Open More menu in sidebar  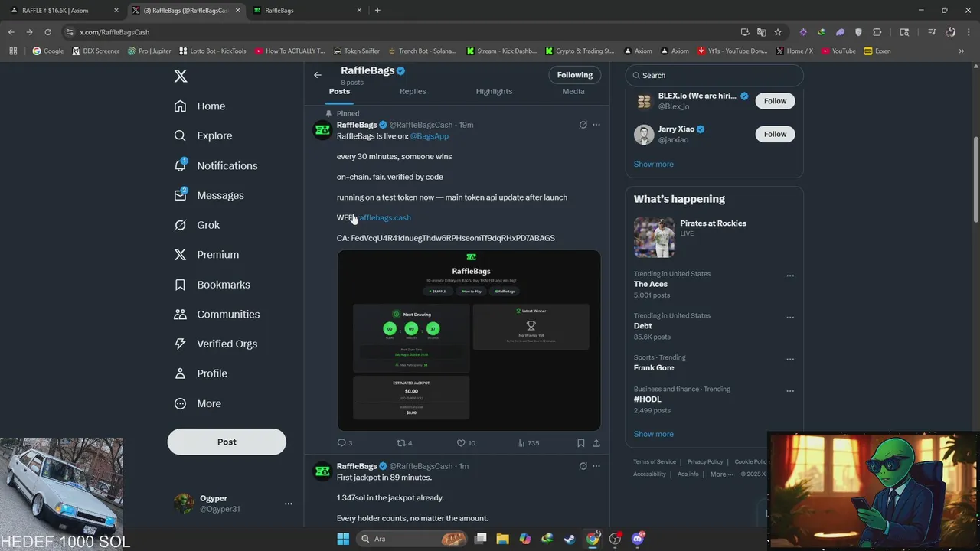point(198,403)
